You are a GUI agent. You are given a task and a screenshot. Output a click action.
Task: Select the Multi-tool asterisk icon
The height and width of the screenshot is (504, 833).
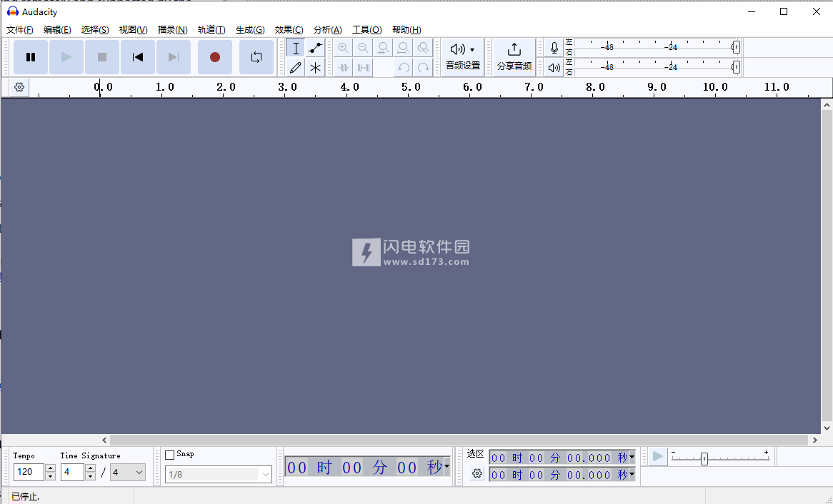pos(316,68)
